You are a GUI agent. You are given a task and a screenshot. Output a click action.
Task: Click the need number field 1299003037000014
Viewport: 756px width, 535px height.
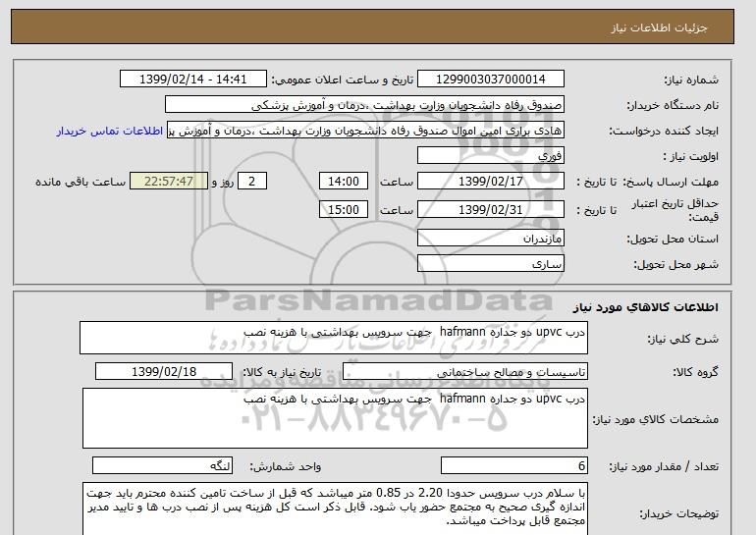(490, 80)
